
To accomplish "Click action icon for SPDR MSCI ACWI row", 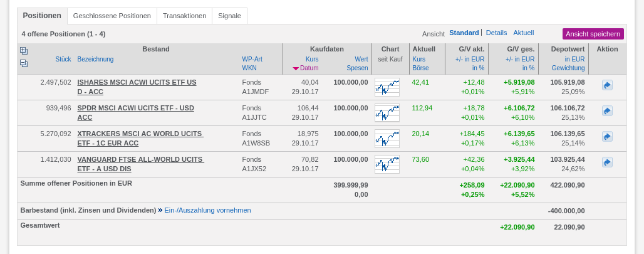I will [607, 111].
